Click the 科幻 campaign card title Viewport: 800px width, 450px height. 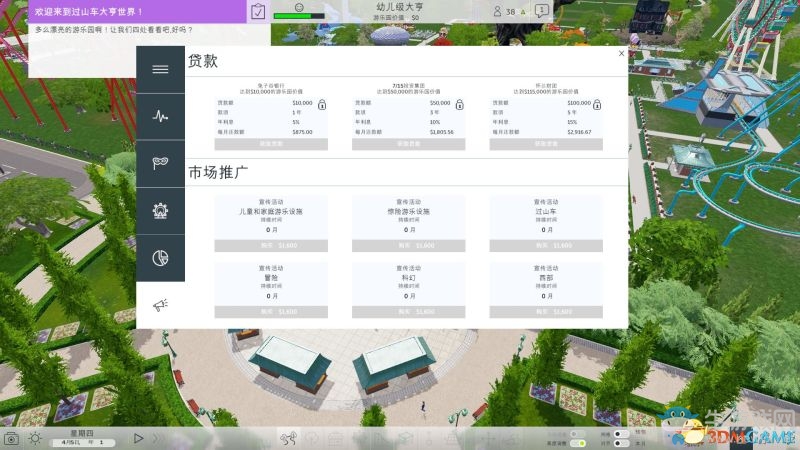408,278
